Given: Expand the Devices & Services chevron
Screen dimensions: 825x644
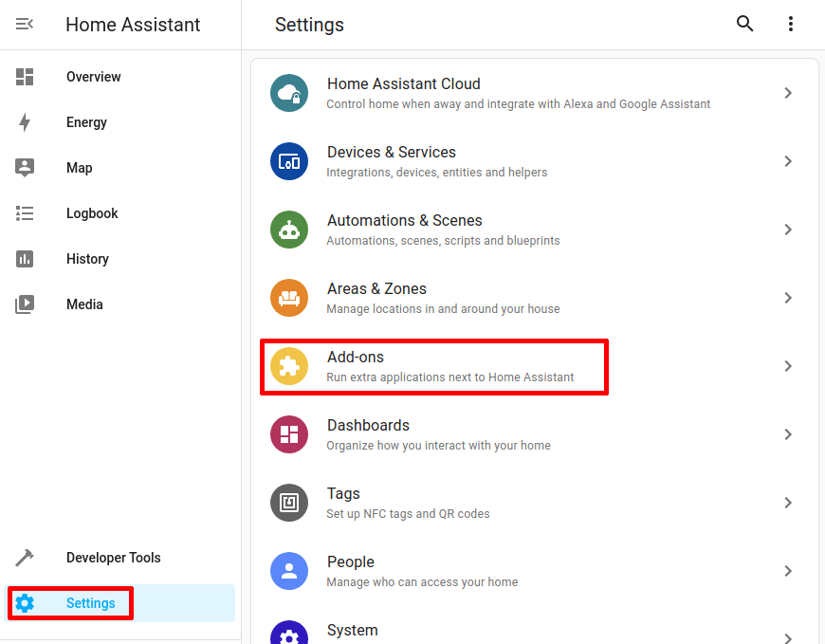Looking at the screenshot, I should [788, 161].
